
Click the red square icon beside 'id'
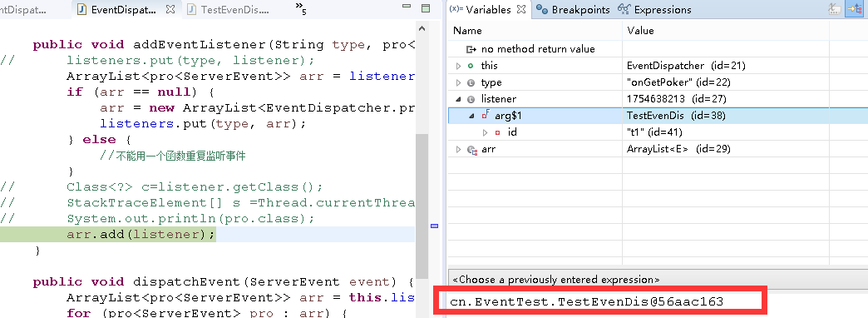[x=498, y=132]
